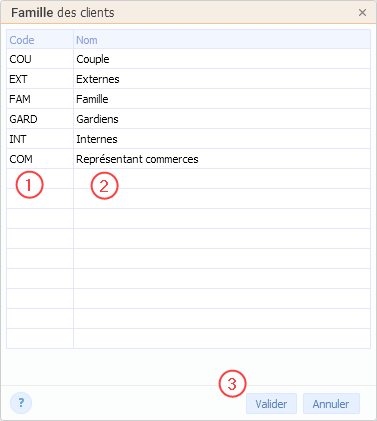The image size is (377, 421).
Task: Select the FAM code cell
Action: pos(40,99)
